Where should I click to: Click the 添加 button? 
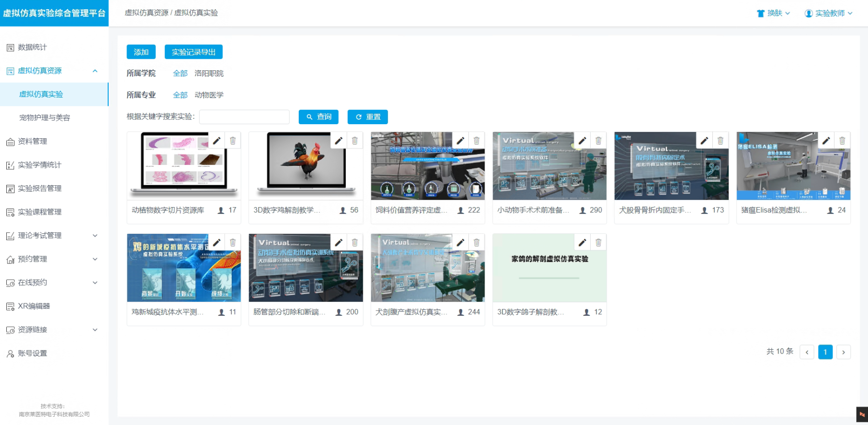[141, 52]
